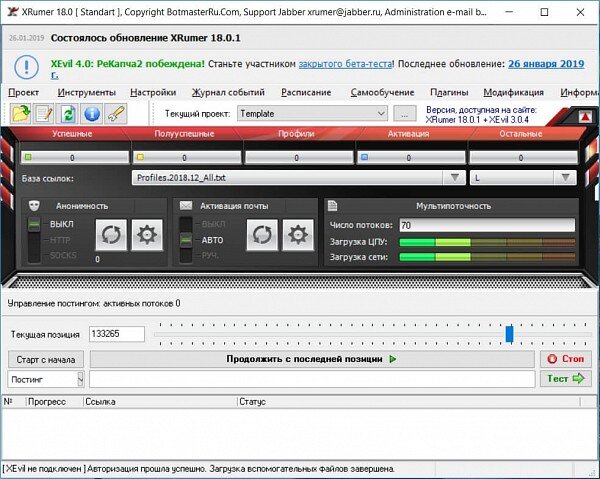Click the green refresh arrows toolbar icon

(68, 114)
